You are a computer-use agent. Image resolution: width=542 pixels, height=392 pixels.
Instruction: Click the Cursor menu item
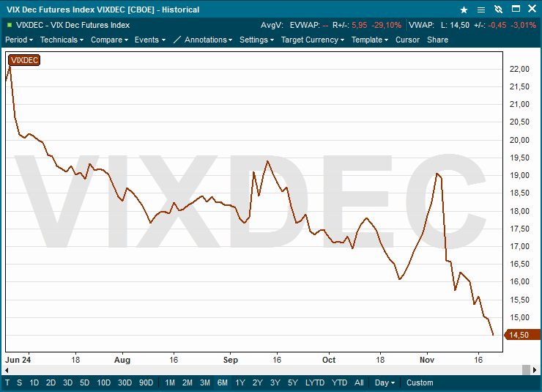click(x=407, y=40)
